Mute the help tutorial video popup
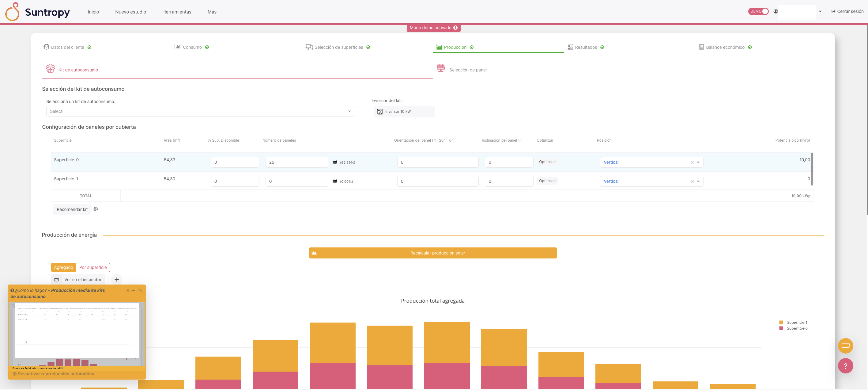This screenshot has width=868, height=390. (x=127, y=290)
